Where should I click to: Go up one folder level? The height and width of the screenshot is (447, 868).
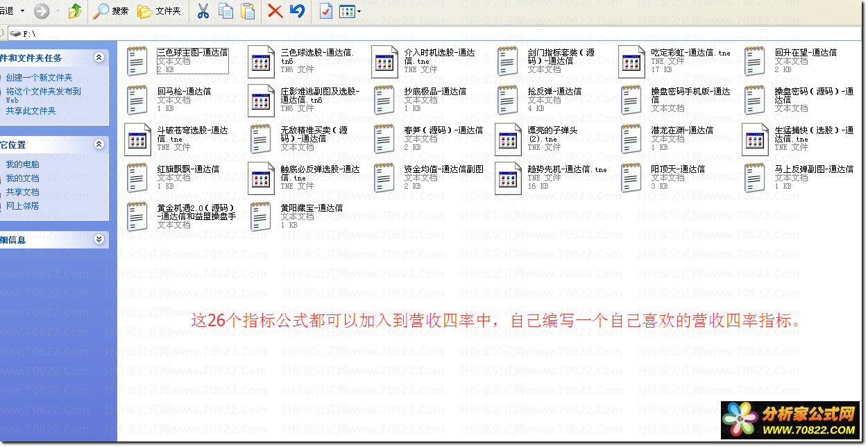tap(75, 11)
